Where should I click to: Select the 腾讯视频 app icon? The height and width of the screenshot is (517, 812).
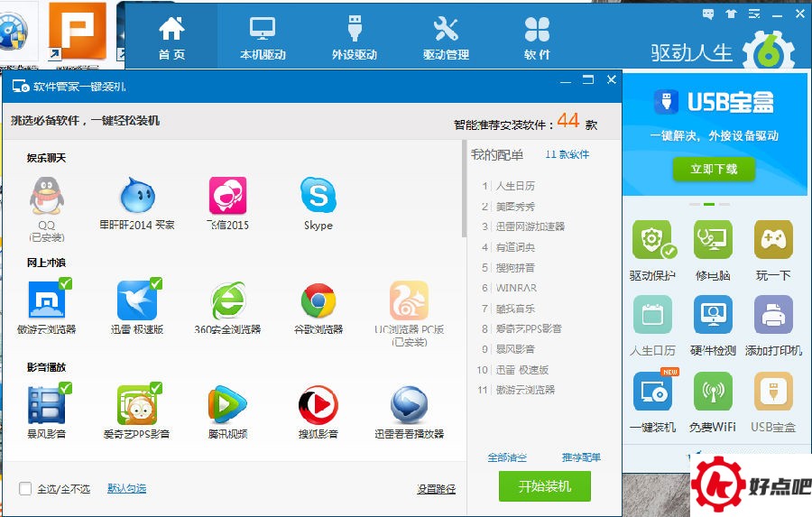click(227, 405)
